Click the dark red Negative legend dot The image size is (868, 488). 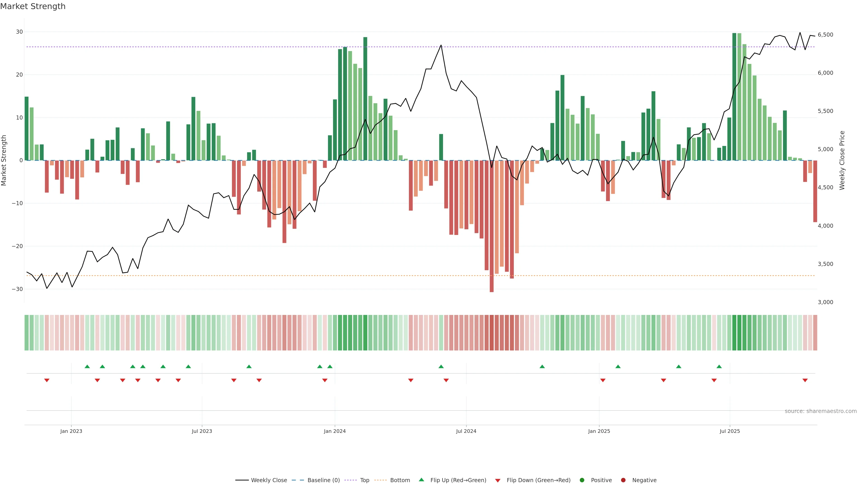(623, 480)
